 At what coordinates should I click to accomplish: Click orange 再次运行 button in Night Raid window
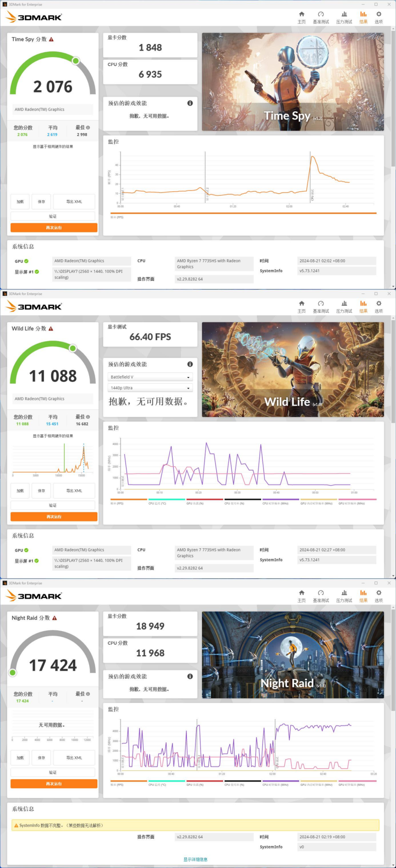coord(54,784)
